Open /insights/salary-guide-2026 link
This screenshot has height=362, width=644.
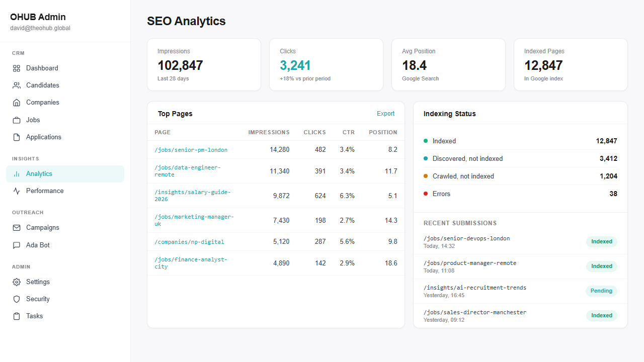193,196
